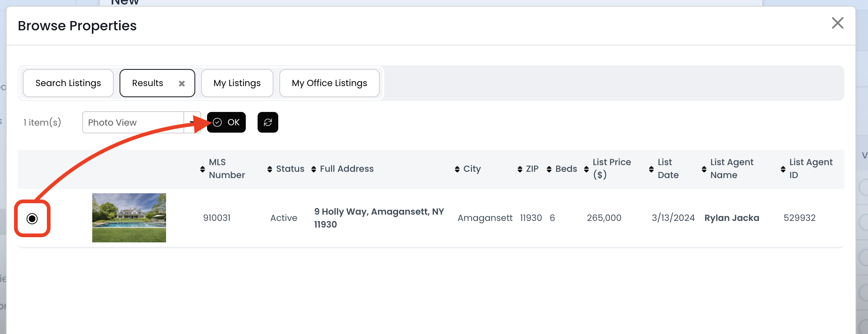Open the Photo View dropdown

(192, 122)
